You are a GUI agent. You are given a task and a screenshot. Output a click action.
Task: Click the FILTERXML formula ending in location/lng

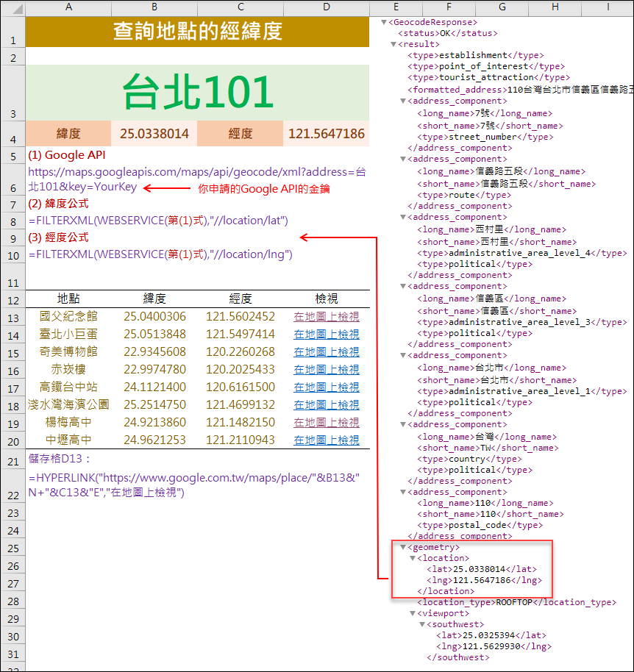(x=160, y=254)
